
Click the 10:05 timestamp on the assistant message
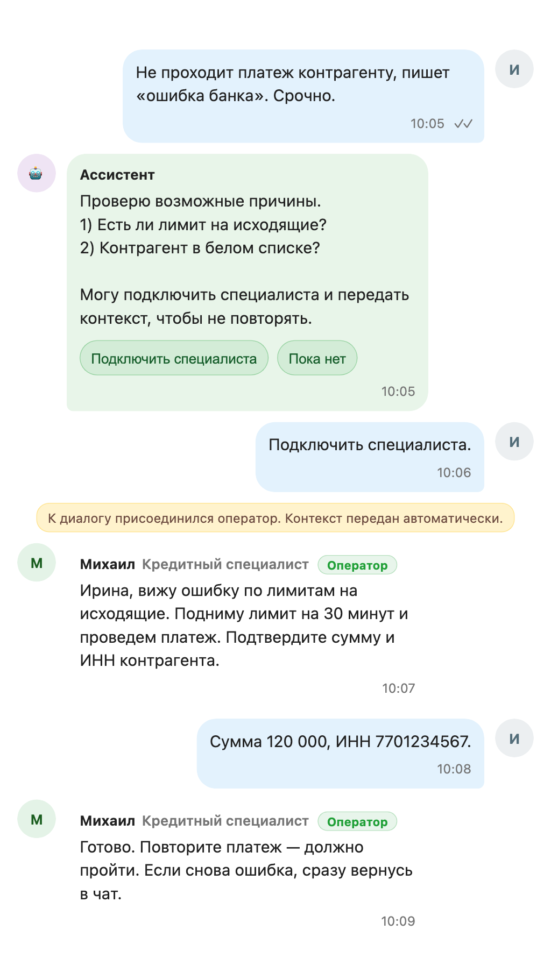(398, 391)
